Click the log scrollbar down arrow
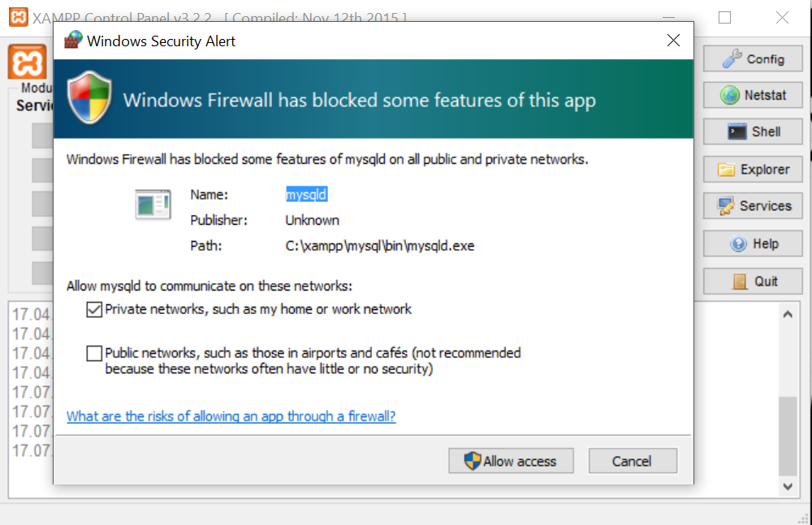 coord(788,486)
